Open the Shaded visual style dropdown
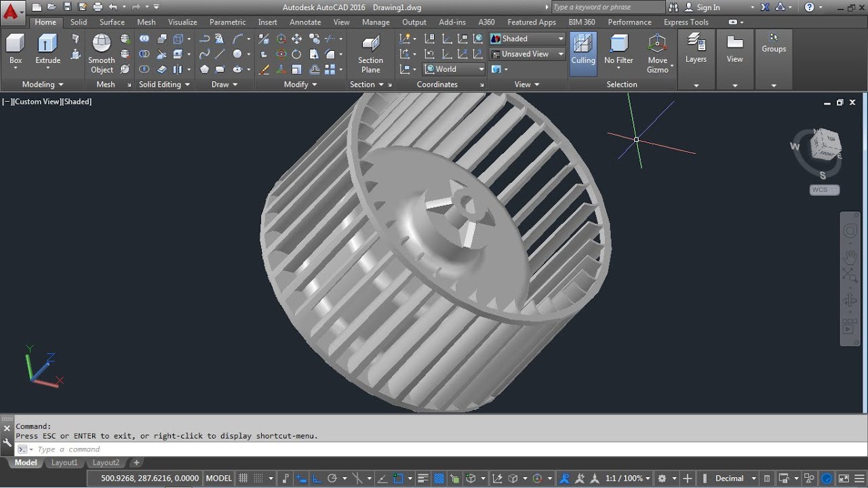The image size is (868, 488). pyautogui.click(x=527, y=39)
